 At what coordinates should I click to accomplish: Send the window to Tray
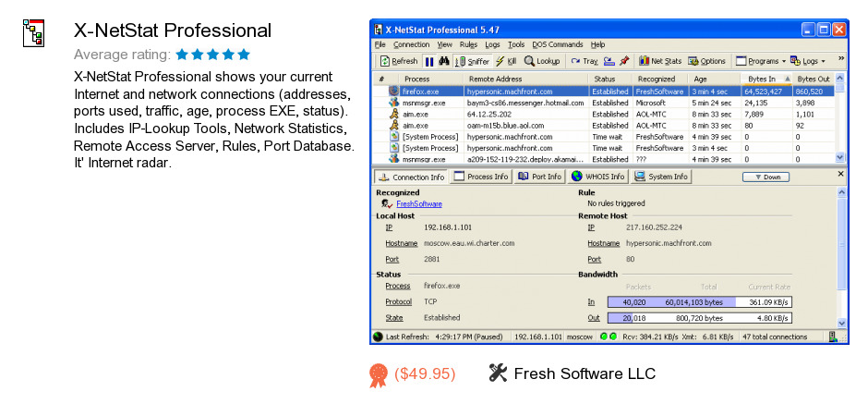[584, 61]
